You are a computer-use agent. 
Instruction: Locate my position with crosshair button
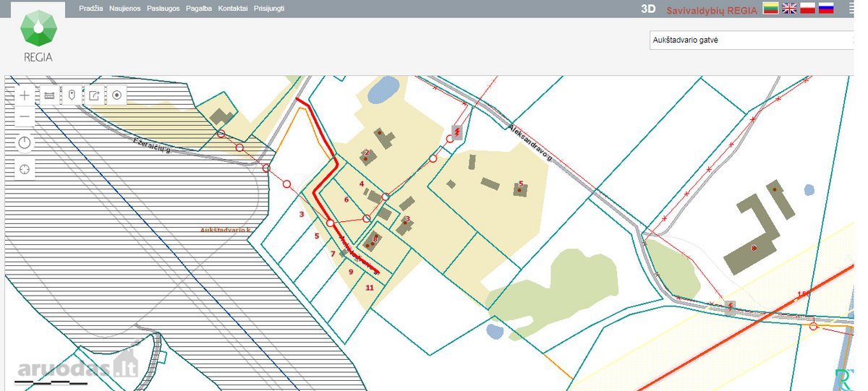tap(25, 169)
